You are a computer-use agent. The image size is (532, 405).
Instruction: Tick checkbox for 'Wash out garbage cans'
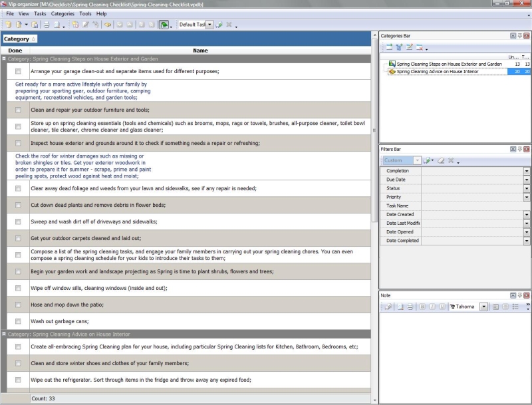point(18,321)
